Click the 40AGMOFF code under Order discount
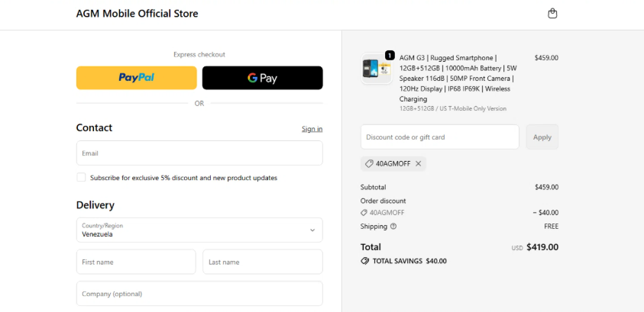The height and width of the screenshot is (312, 644). coord(387,213)
